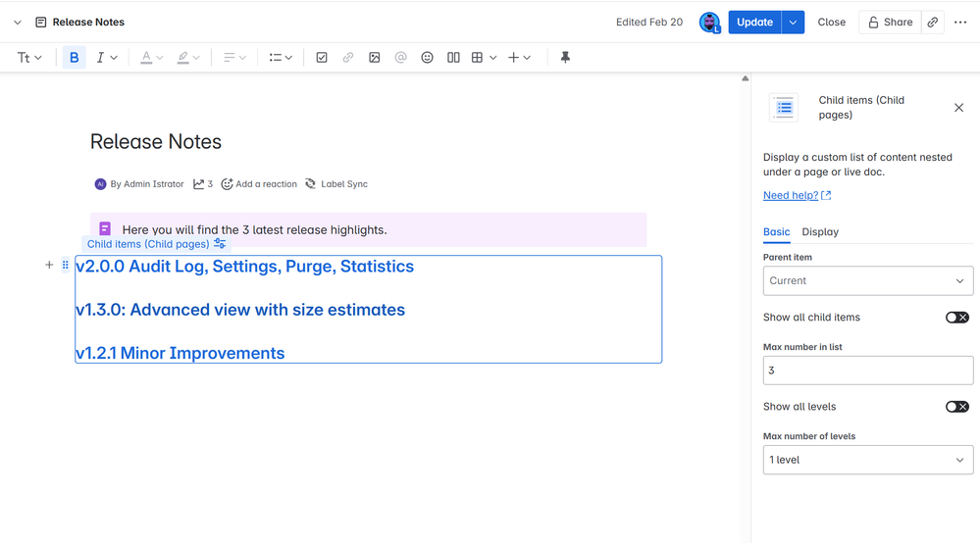
Task: Click the page icon beside Release Notes header
Action: tap(40, 22)
